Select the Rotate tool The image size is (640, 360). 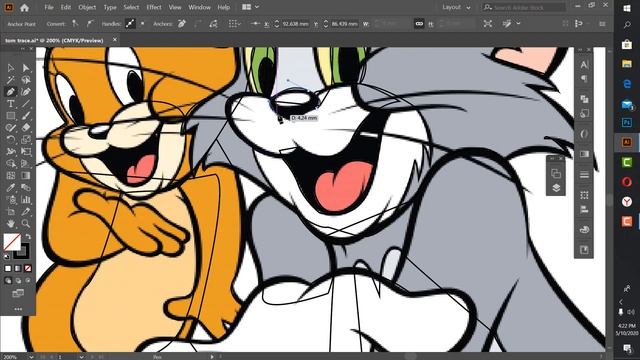click(x=11, y=139)
